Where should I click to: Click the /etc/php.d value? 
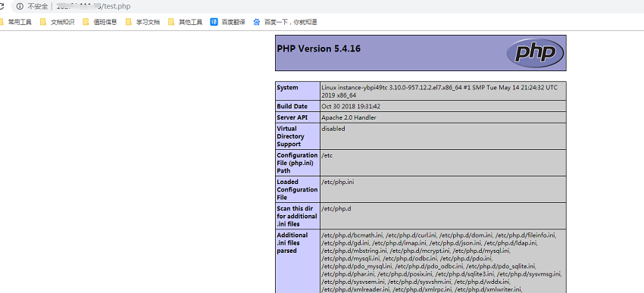(x=336, y=208)
